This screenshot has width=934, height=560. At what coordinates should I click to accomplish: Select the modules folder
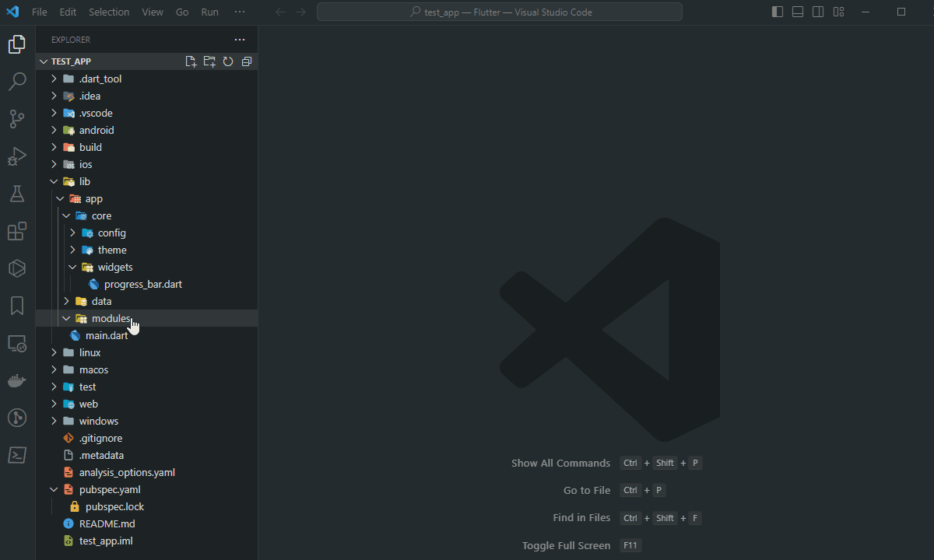tap(146, 318)
